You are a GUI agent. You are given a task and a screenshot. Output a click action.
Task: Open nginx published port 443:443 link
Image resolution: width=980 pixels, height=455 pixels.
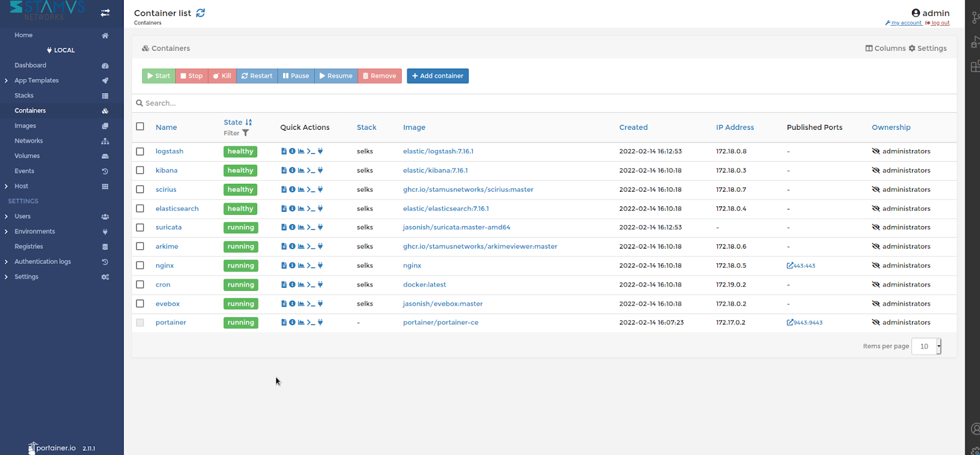(x=801, y=266)
